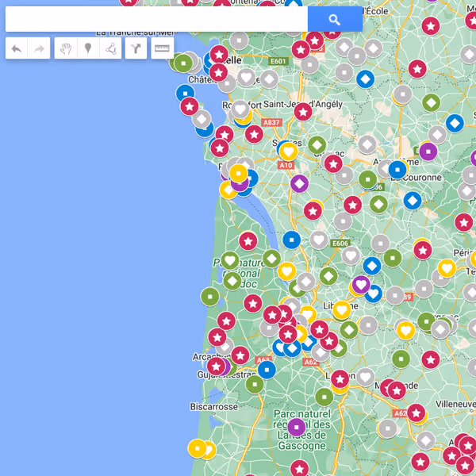Image resolution: width=476 pixels, height=476 pixels.
Task: Open blue square marker beside La Couronne
Action: click(397, 170)
